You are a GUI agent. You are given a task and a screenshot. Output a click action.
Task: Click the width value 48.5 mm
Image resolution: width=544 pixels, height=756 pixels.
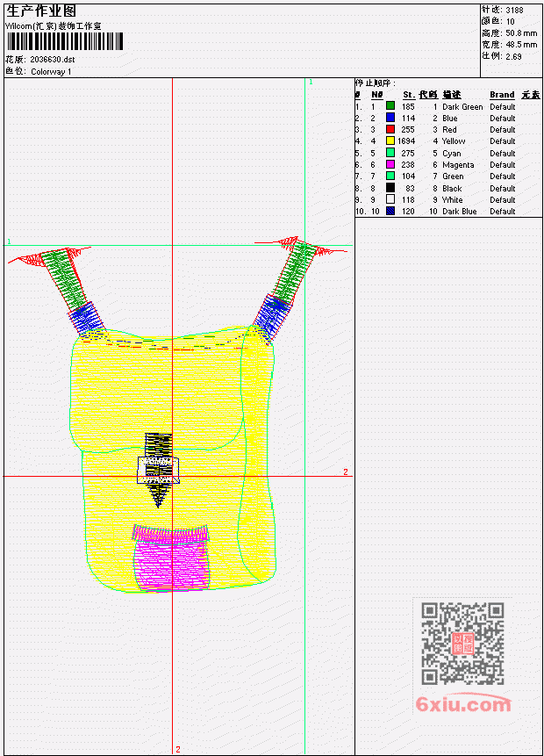point(521,45)
